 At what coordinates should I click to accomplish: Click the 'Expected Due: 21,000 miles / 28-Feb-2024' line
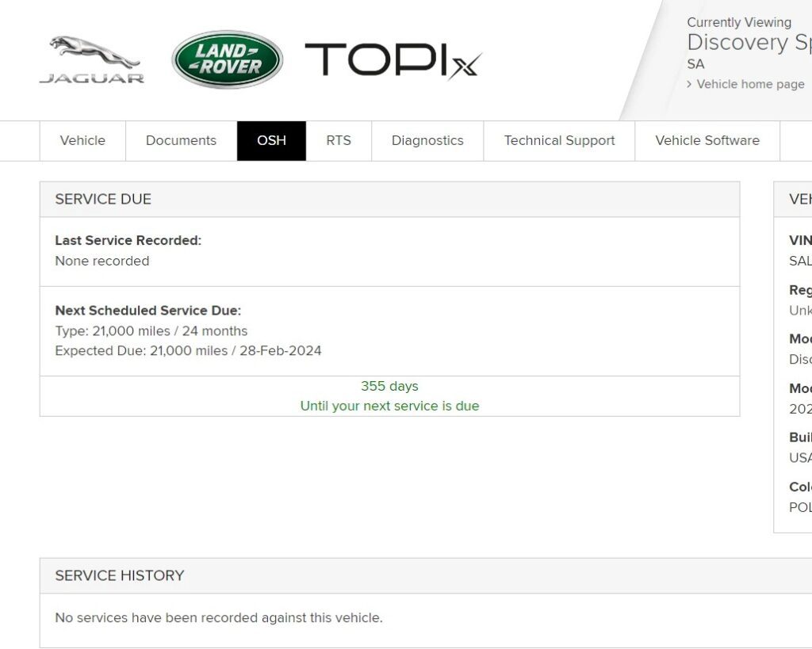[188, 351]
